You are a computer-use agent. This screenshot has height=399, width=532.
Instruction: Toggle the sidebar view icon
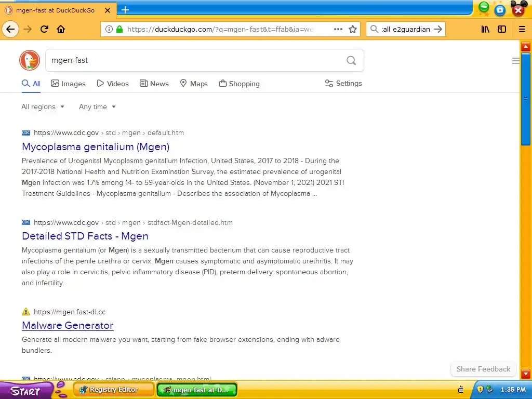[x=502, y=29]
